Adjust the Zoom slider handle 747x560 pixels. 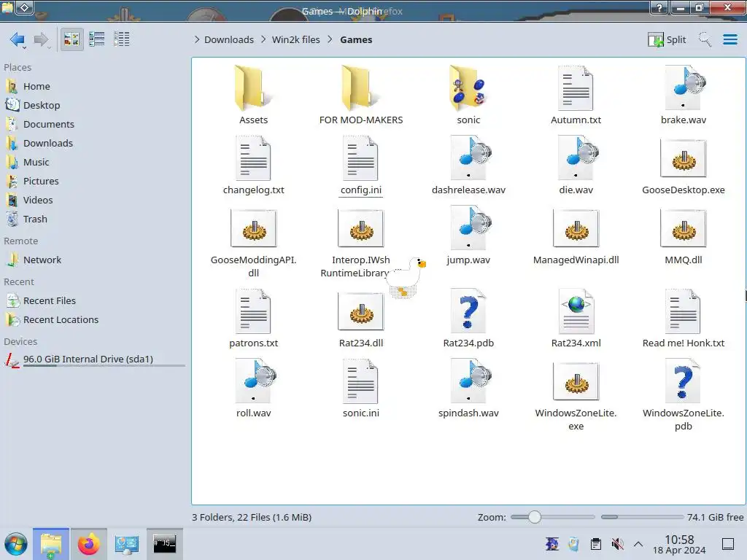pyautogui.click(x=535, y=517)
